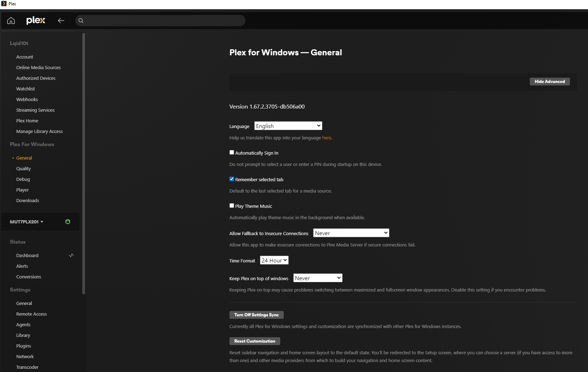Screen dimensions: 588x372
Task: Open server General settings under Settings
Action: (24, 303)
